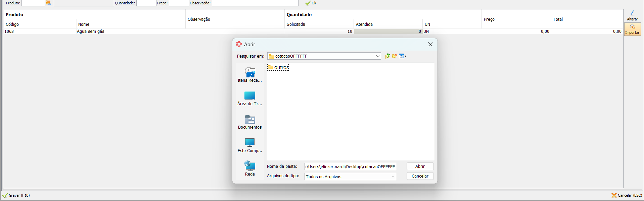Expand the Pesquisar em folder dropdown
Image resolution: width=644 pixels, height=201 pixels.
[378, 56]
